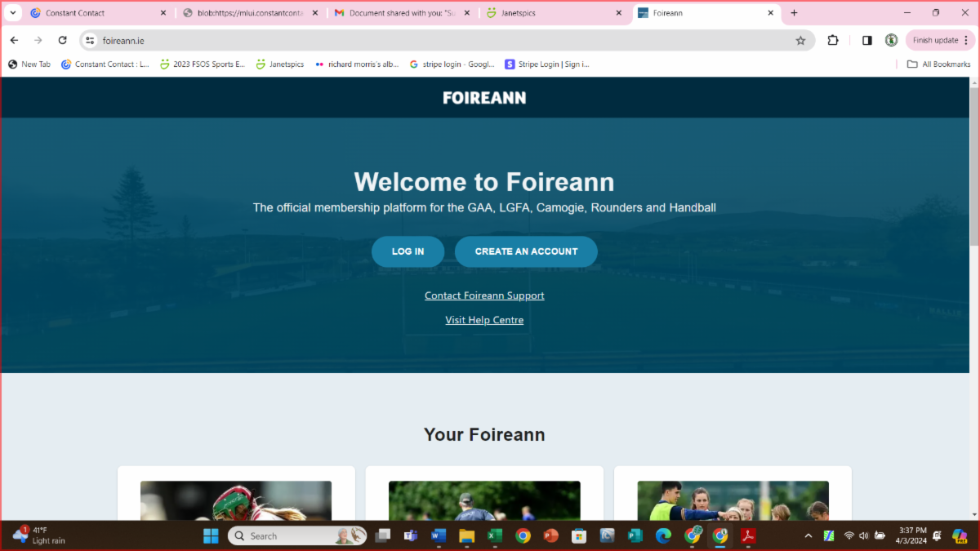The height and width of the screenshot is (551, 980).
Task: Expand the tab search dropdown
Action: tap(12, 13)
